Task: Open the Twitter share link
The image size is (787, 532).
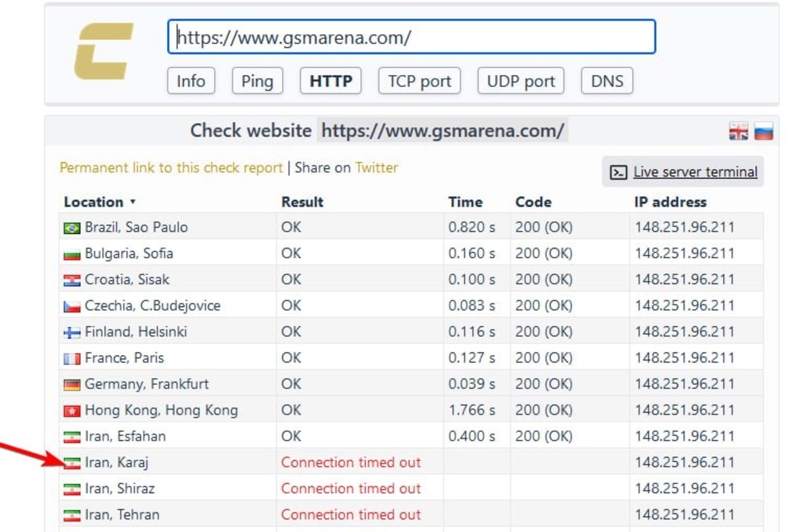Action: pos(376,168)
